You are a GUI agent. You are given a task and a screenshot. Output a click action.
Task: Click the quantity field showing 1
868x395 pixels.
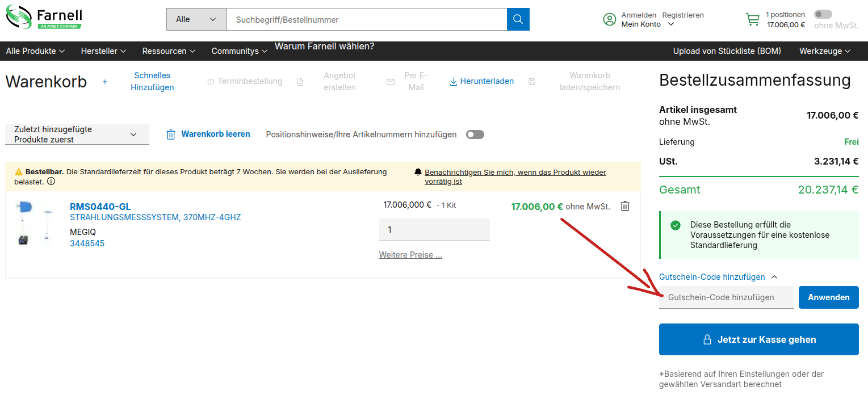coord(434,230)
